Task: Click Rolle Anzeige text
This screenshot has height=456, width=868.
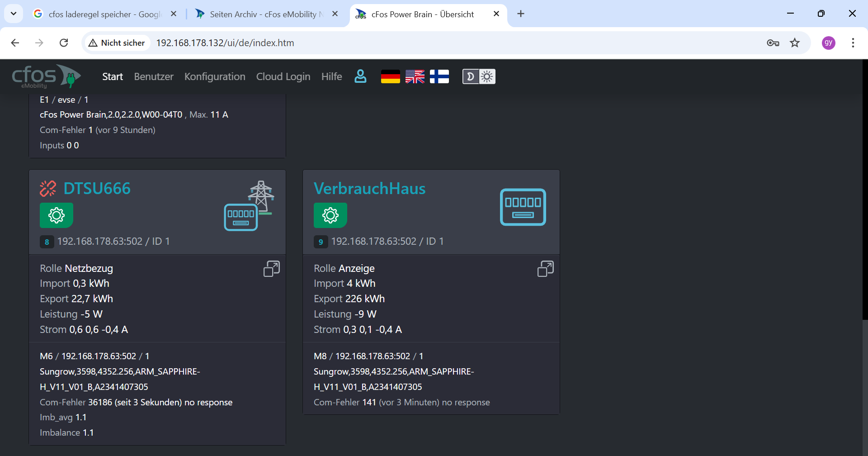Action: click(x=344, y=268)
